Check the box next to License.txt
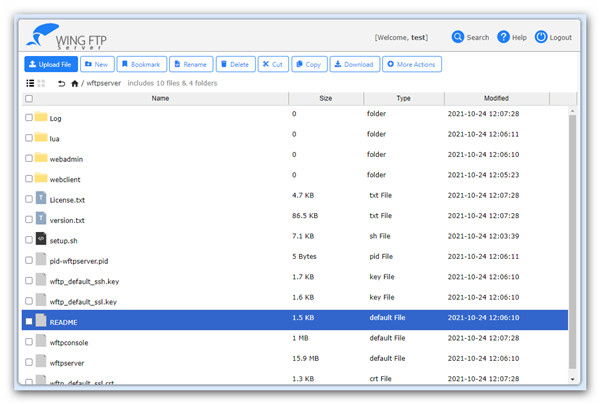Screen dimensions: 600x404 (x=28, y=199)
